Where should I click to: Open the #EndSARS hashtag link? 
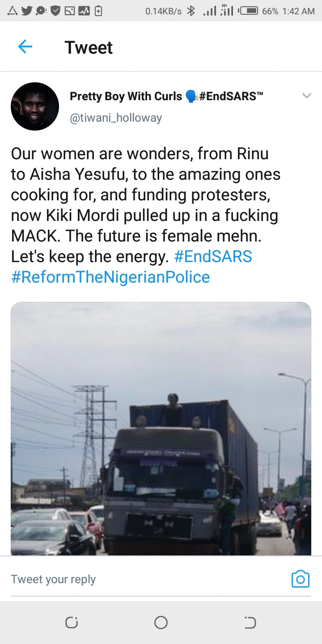(x=213, y=257)
